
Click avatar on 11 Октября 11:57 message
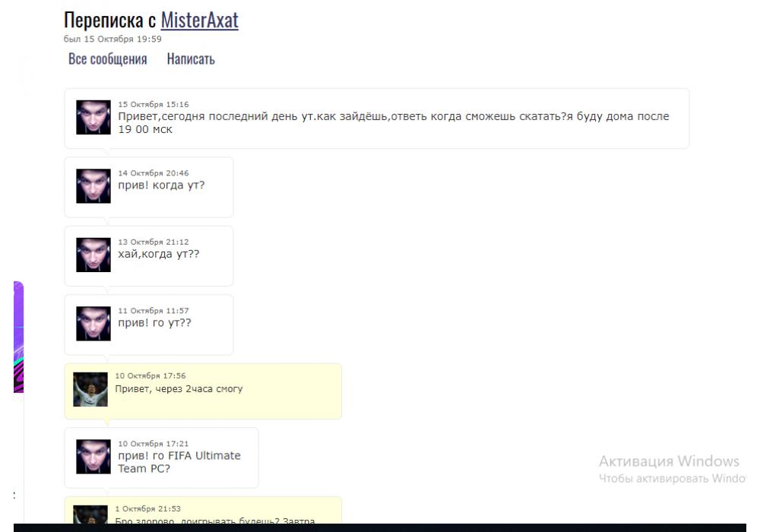click(93, 324)
